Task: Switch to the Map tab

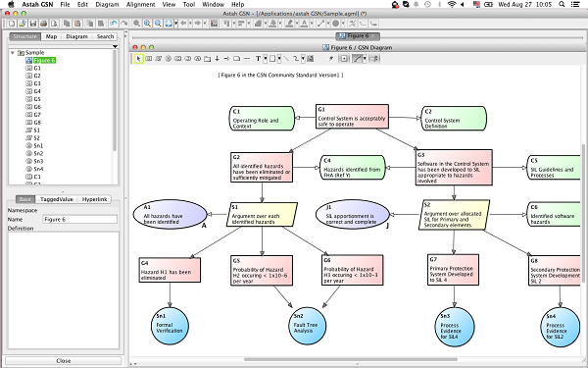Action: pyautogui.click(x=51, y=36)
